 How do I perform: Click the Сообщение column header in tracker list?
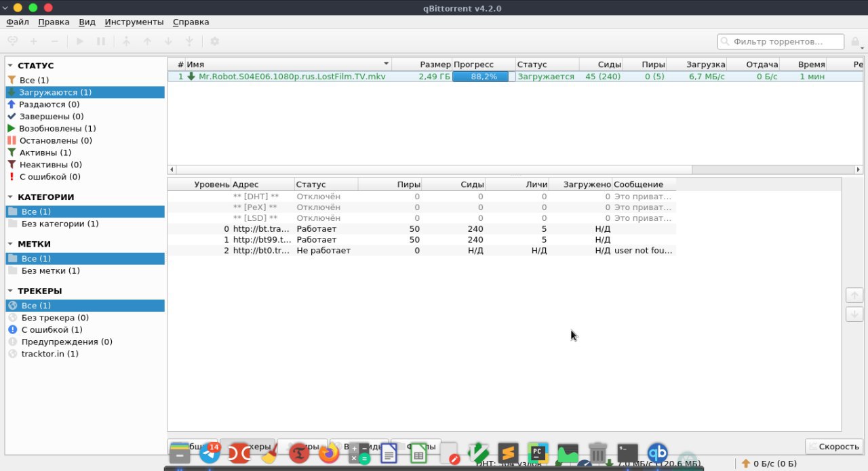click(644, 184)
